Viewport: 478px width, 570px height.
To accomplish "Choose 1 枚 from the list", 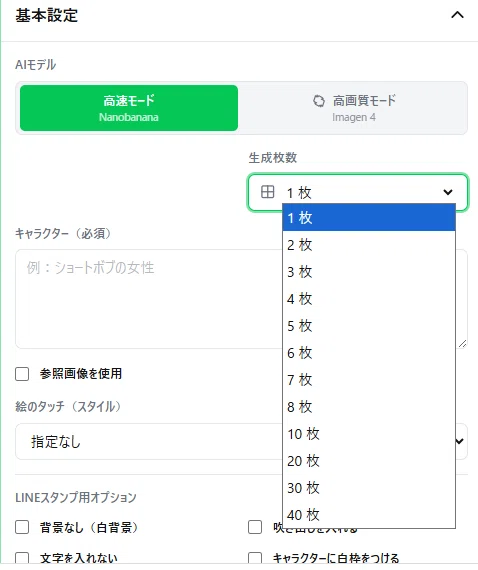I will [x=369, y=218].
